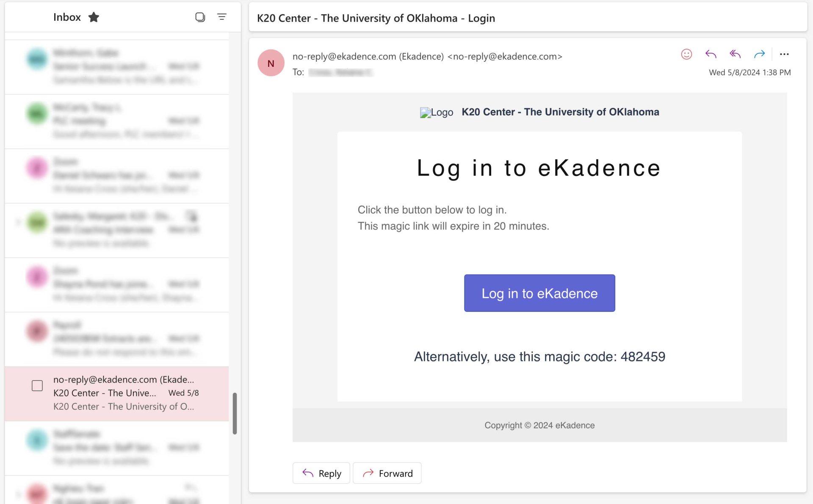
Task: Click the Log in to eKadence button
Action: pos(539,293)
